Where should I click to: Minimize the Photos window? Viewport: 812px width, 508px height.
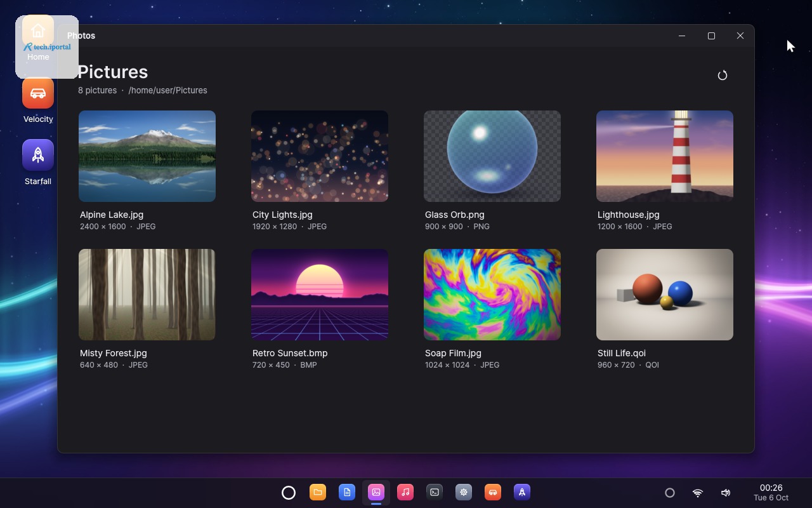click(682, 36)
